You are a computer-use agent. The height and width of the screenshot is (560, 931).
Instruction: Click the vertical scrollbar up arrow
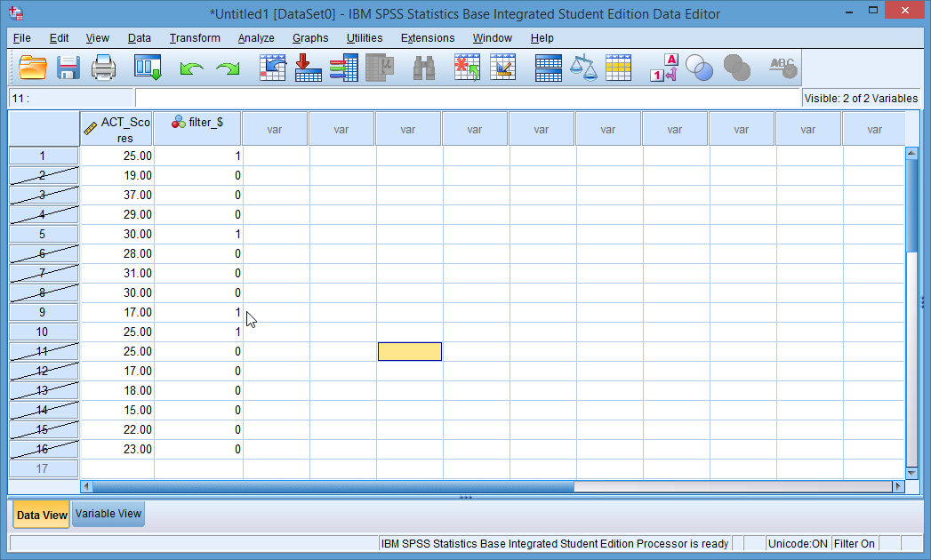click(911, 153)
